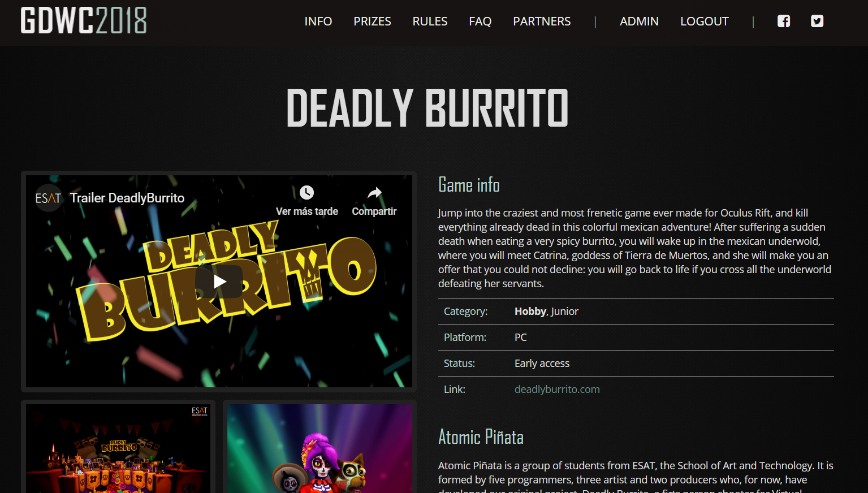Visit the deadlyburrito.com link
Image resolution: width=868 pixels, height=493 pixels.
557,390
